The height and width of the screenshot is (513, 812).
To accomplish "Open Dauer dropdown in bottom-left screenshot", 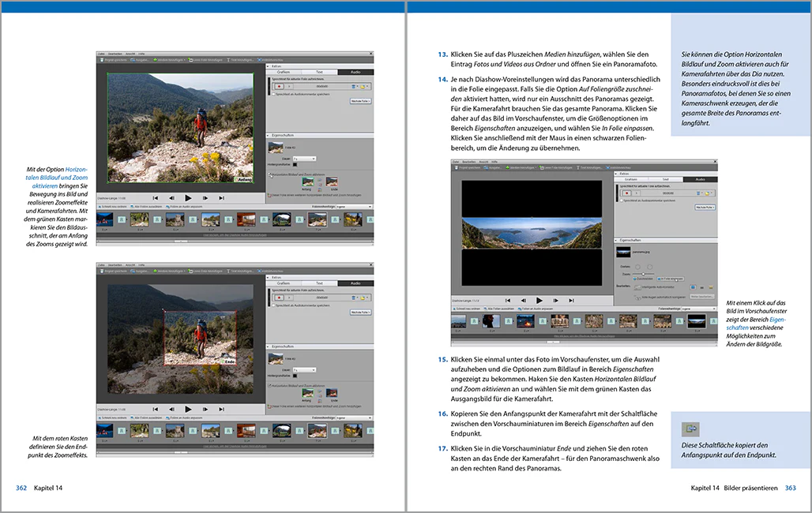I will (305, 370).
